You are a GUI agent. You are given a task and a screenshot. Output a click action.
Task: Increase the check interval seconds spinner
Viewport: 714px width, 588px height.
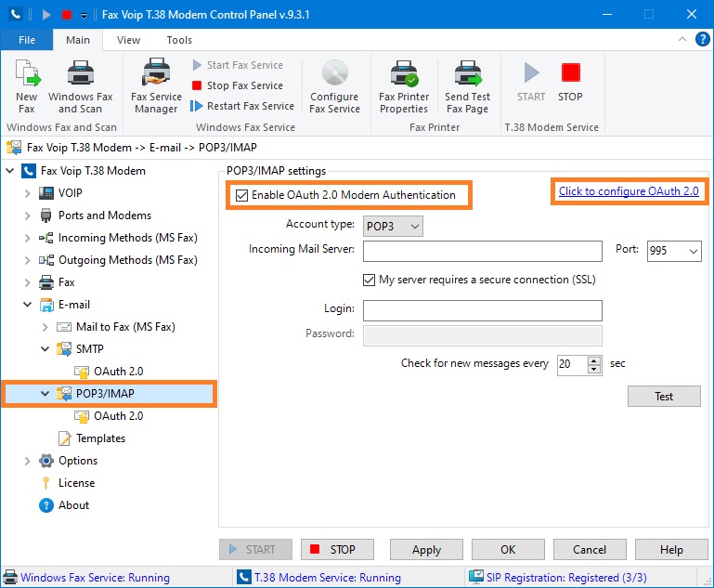[x=594, y=360]
